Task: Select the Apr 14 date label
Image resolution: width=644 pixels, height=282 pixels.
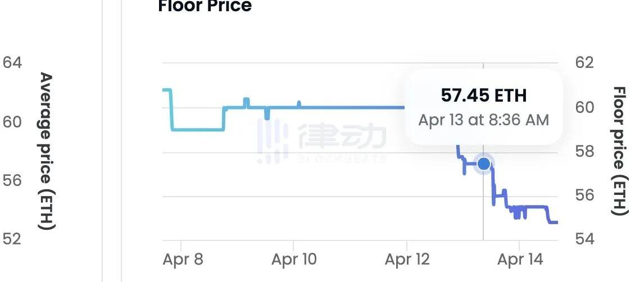Action: (519, 260)
